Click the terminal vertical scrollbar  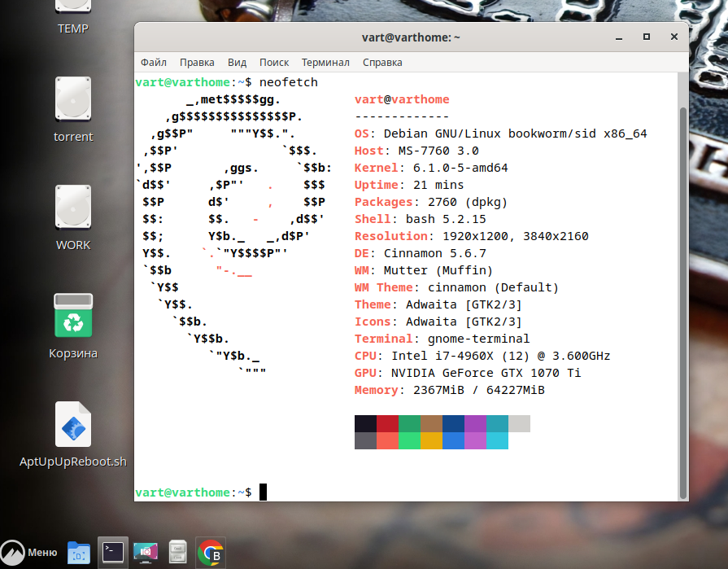[x=683, y=302]
